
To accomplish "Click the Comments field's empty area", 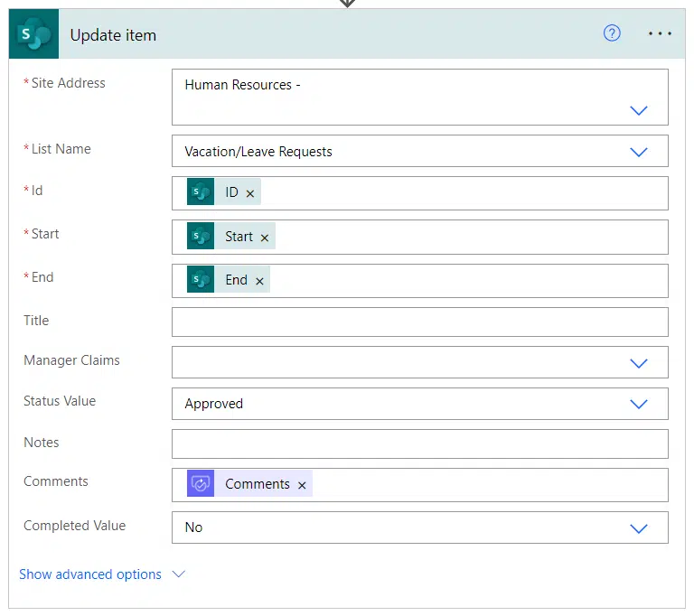I will (490, 485).
